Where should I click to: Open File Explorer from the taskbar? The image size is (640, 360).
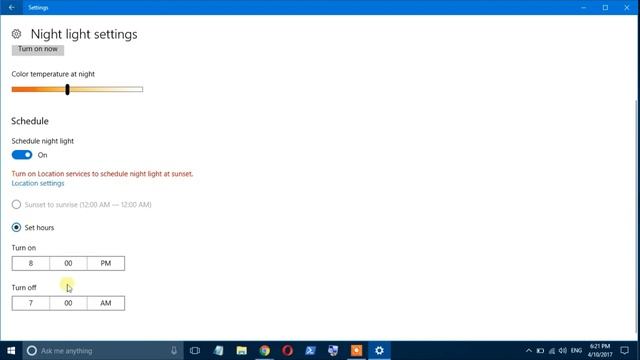click(x=242, y=351)
